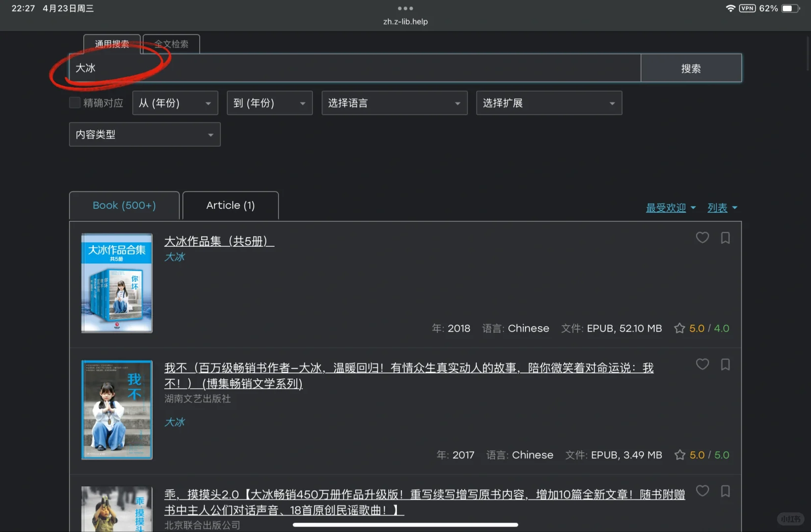Click the rating star of 我不 book
The image size is (811, 532).
click(x=679, y=455)
